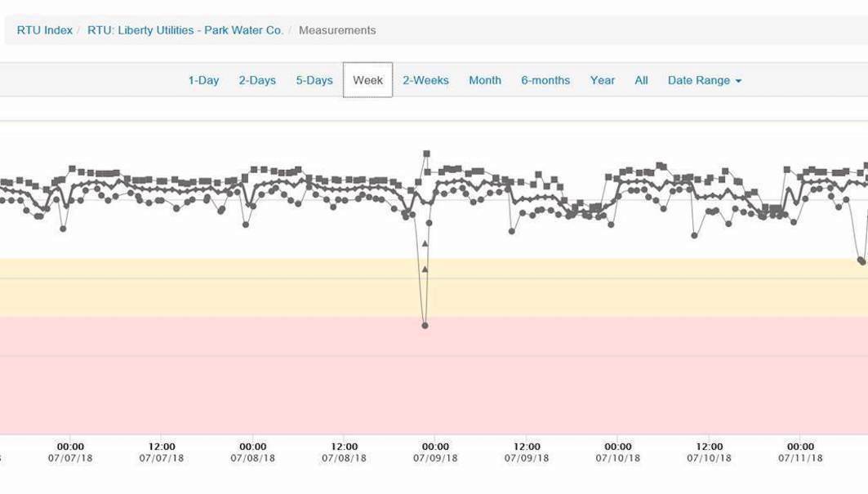The height and width of the screenshot is (494, 868).
Task: Choose the 5-Days range option
Action: coord(314,80)
